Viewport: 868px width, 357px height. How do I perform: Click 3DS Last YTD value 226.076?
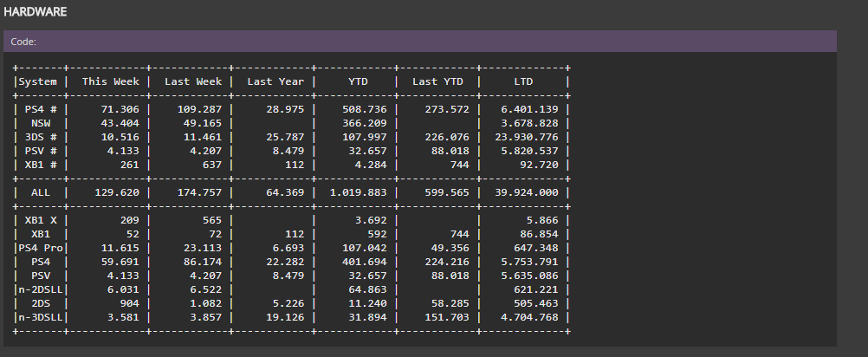[447, 137]
